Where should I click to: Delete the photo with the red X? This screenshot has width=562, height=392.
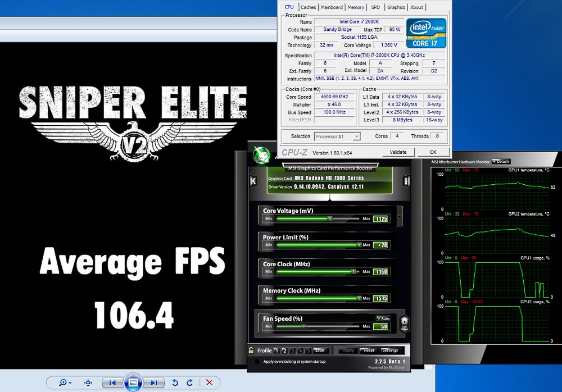209,382
